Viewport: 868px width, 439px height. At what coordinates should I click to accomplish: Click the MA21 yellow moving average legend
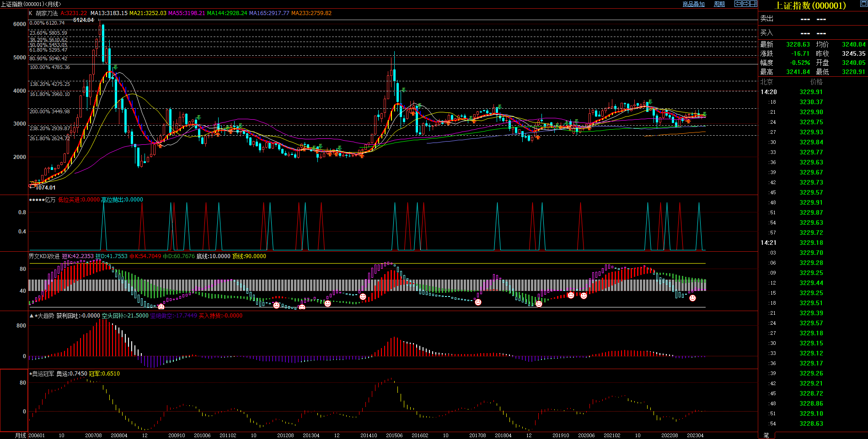coord(148,13)
